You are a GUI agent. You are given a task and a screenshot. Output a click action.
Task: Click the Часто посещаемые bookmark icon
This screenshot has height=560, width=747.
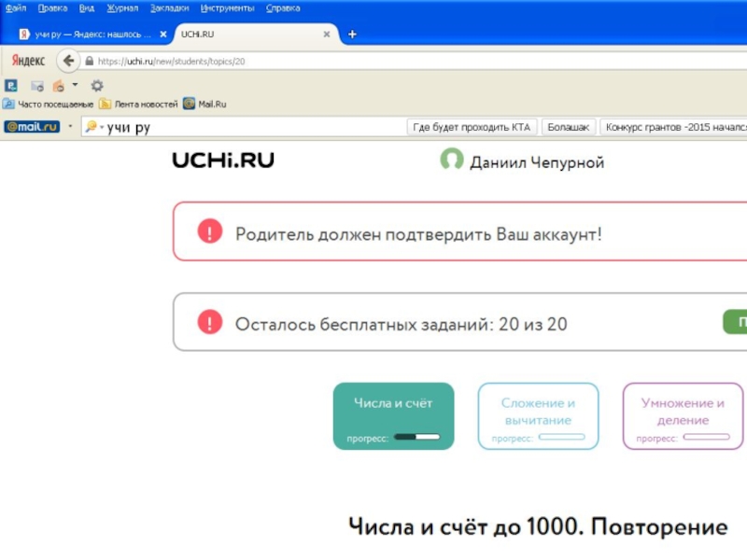pyautogui.click(x=8, y=104)
